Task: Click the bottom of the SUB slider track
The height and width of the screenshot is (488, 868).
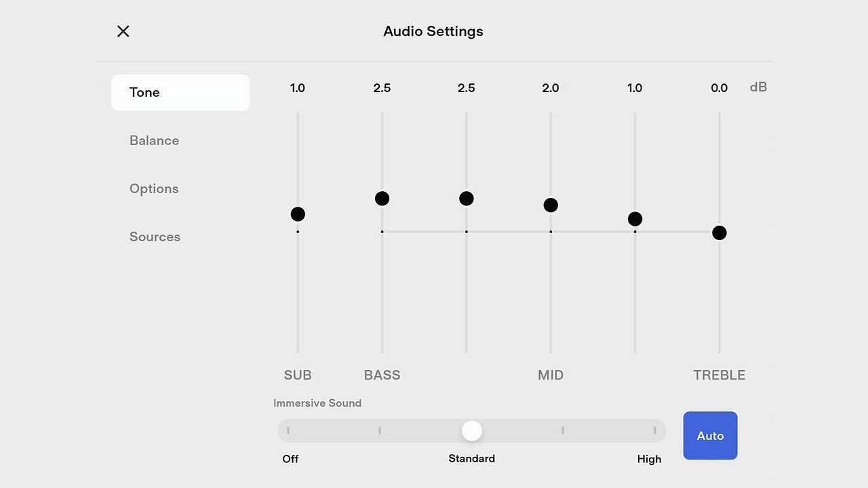Action: [298, 348]
